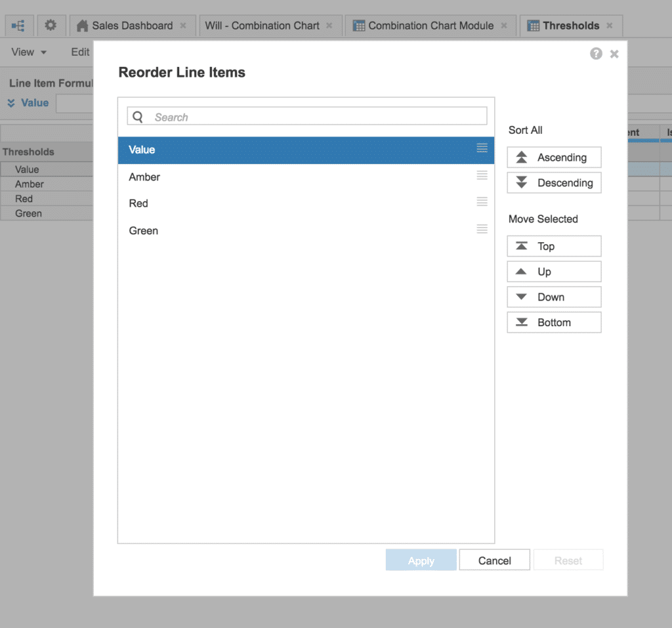The image size is (672, 628).
Task: Move selected item to Top
Action: (554, 246)
